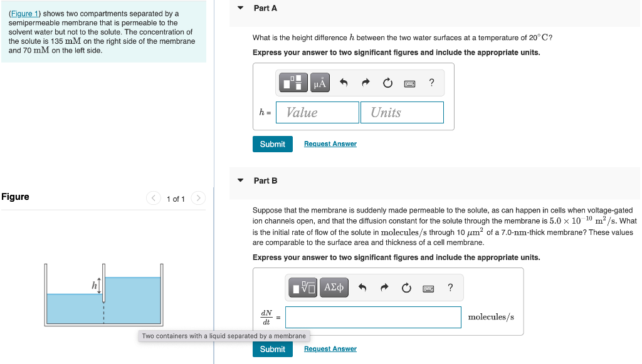Screen dimensions: 642x364
Task: Click the undo arrow in Part A toolbar
Action: point(342,81)
